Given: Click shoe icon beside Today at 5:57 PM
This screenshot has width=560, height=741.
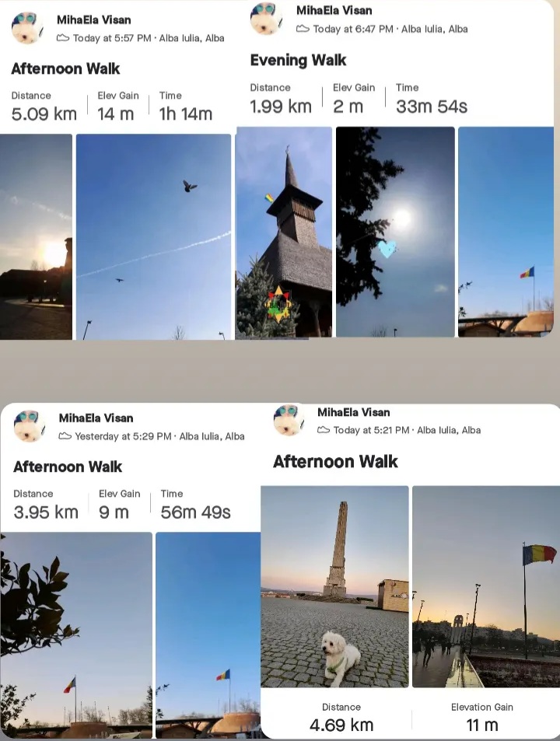Looking at the screenshot, I should point(63,38).
